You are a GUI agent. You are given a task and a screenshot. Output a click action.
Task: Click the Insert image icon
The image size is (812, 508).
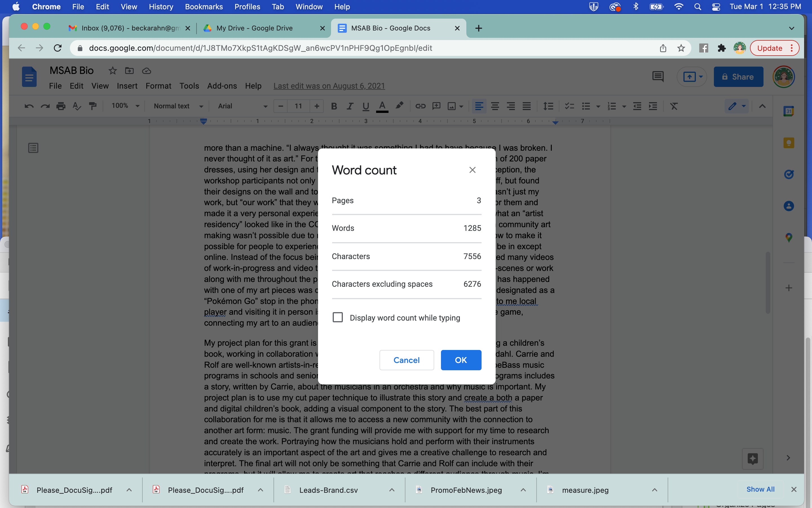(452, 106)
